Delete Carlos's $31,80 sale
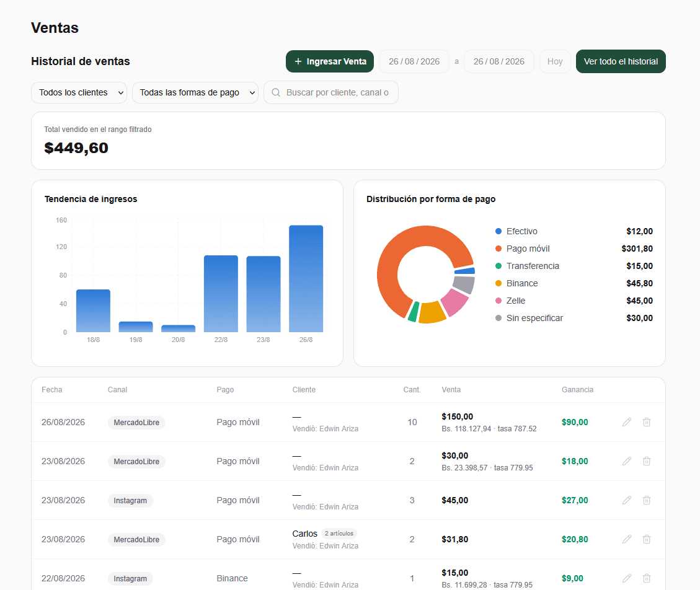This screenshot has width=700, height=590. (x=647, y=539)
